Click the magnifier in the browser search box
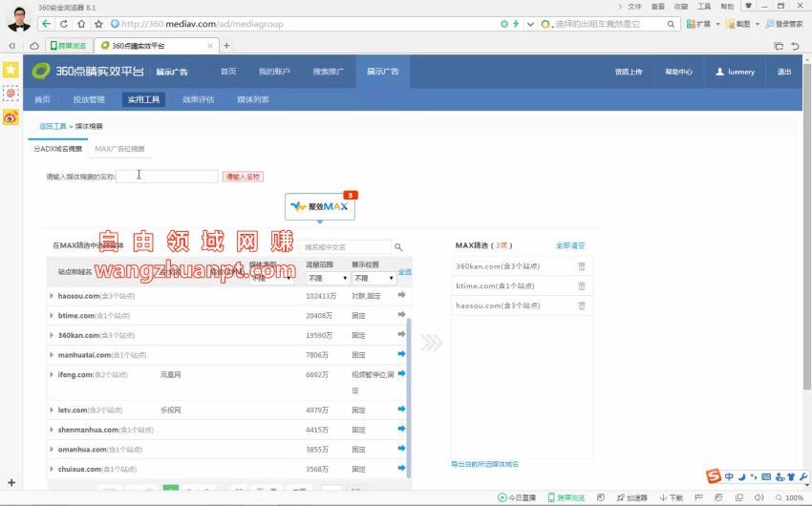This screenshot has width=812, height=506. [x=671, y=24]
